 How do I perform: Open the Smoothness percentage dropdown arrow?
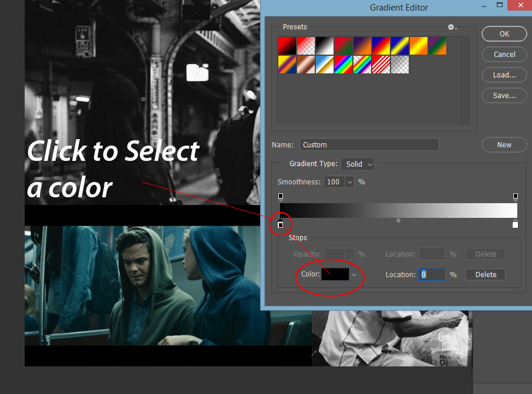[x=350, y=182]
